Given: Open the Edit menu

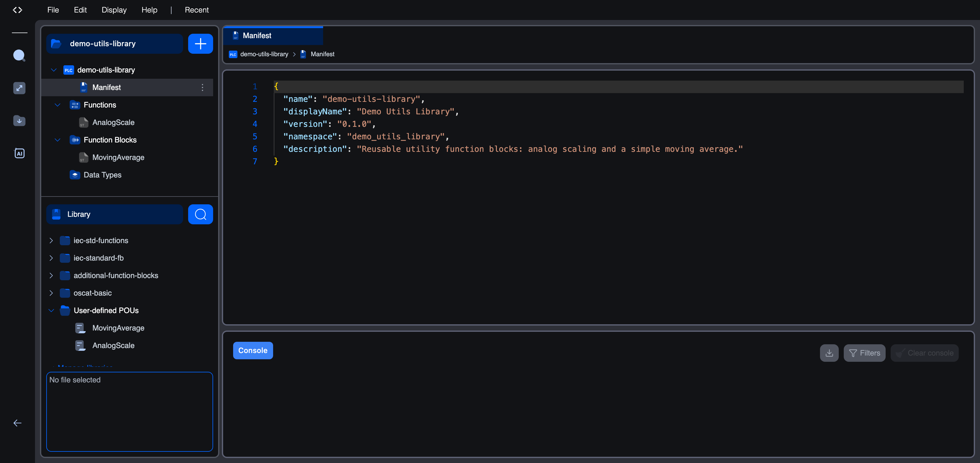Looking at the screenshot, I should (80, 10).
